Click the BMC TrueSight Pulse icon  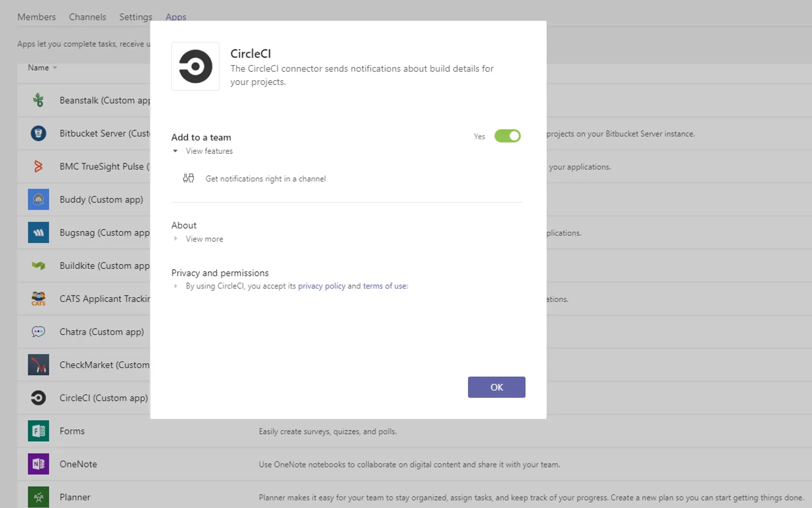pyautogui.click(x=39, y=166)
